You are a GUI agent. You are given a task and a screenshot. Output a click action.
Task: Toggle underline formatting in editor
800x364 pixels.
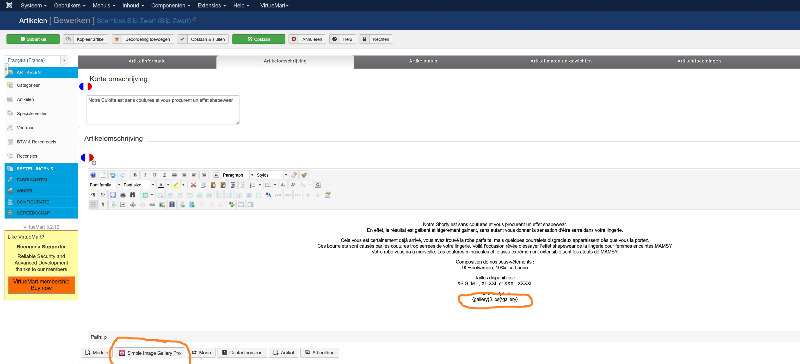tap(155, 175)
